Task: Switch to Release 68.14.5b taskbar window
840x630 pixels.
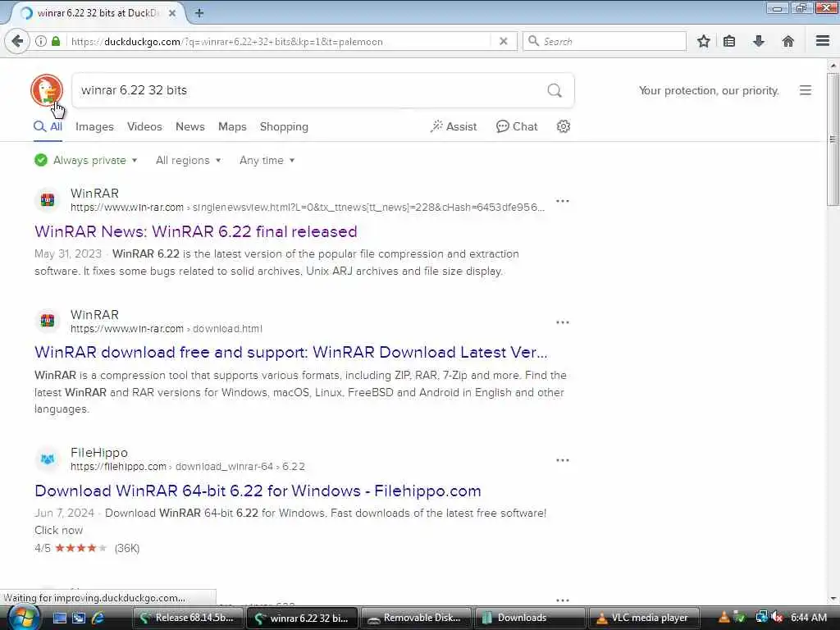Action: pos(186,618)
